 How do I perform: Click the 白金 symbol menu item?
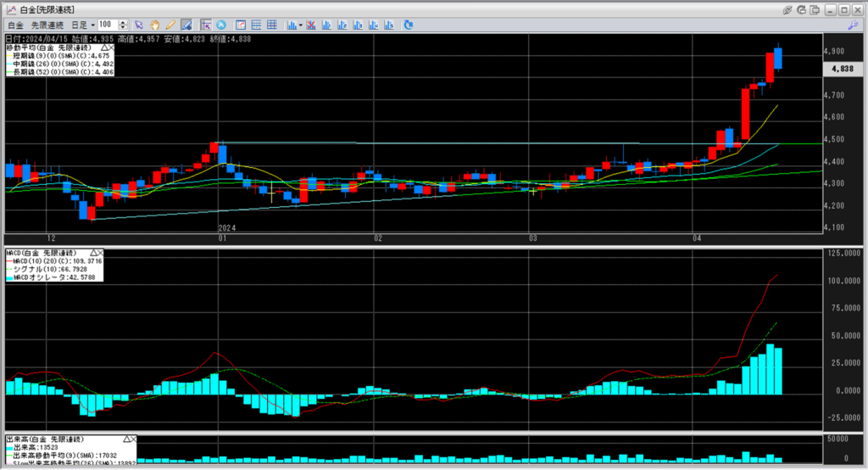14,25
